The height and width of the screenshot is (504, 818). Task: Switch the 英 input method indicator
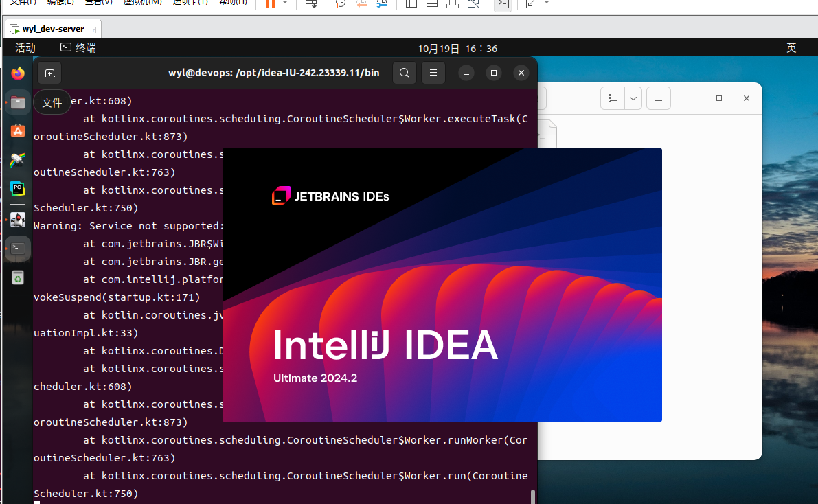click(791, 48)
